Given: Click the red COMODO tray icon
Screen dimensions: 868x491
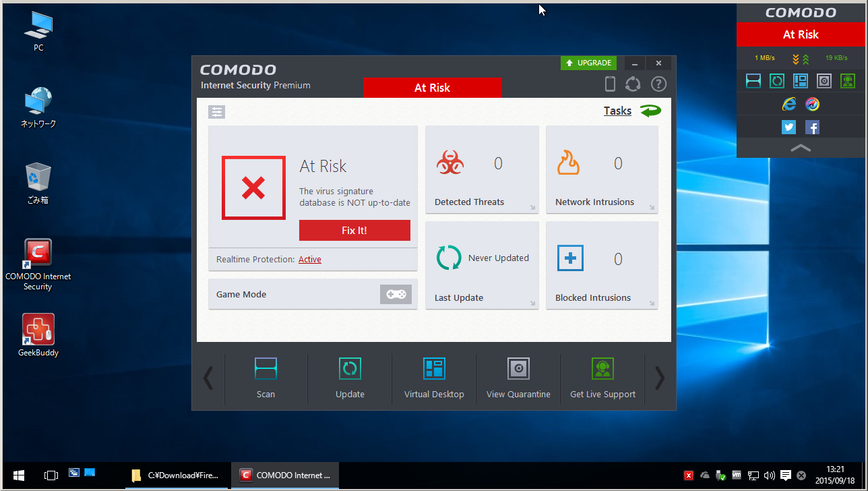Looking at the screenshot, I should [689, 475].
